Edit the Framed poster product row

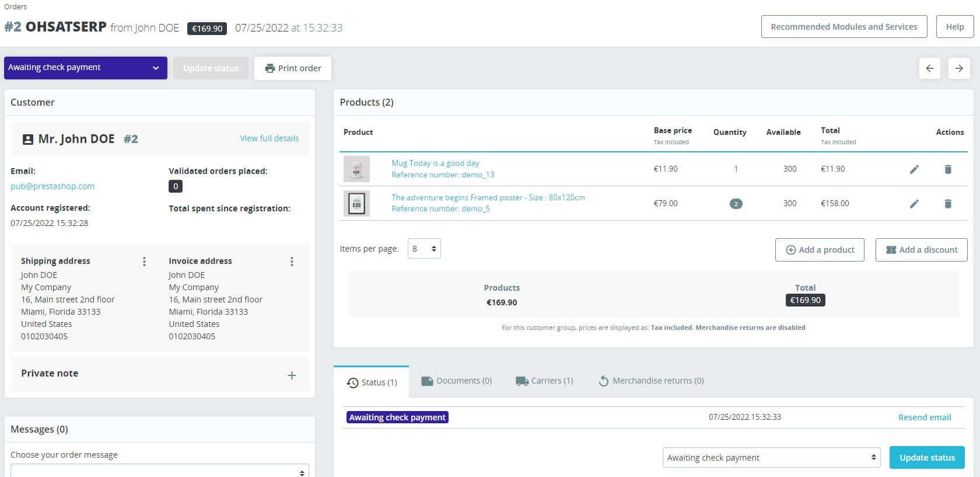click(914, 204)
